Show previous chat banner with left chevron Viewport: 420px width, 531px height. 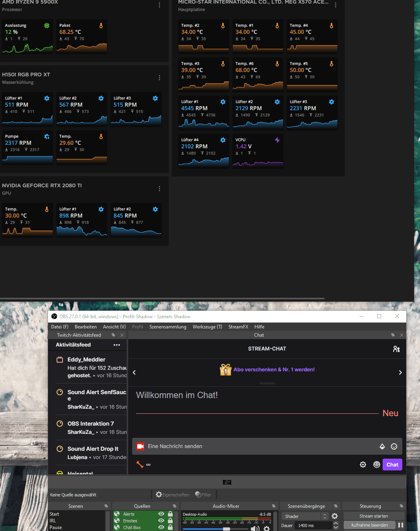(x=134, y=372)
